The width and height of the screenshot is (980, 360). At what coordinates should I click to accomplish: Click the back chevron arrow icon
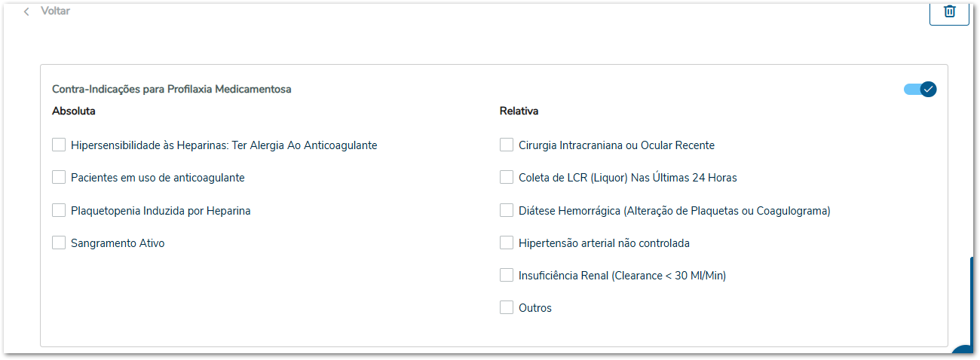pyautogui.click(x=26, y=12)
